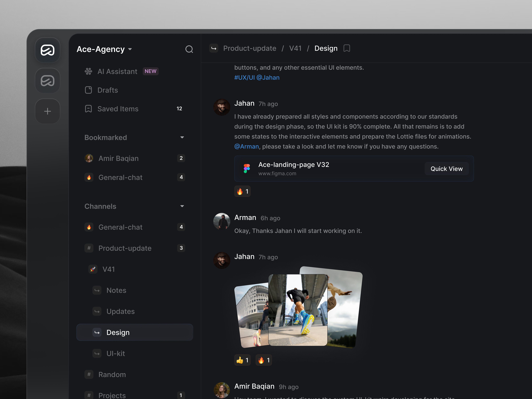
Task: Collapse the Bookmarked section
Action: pyautogui.click(x=182, y=137)
